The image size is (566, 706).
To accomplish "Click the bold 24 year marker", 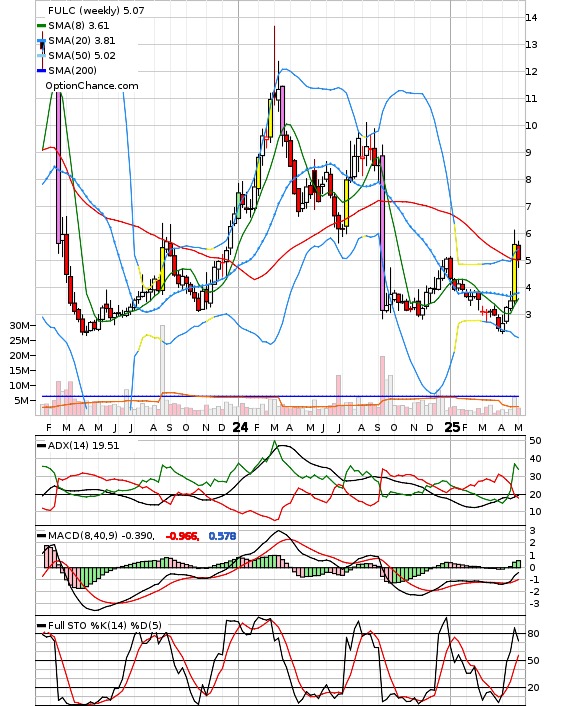I will click(x=240, y=427).
